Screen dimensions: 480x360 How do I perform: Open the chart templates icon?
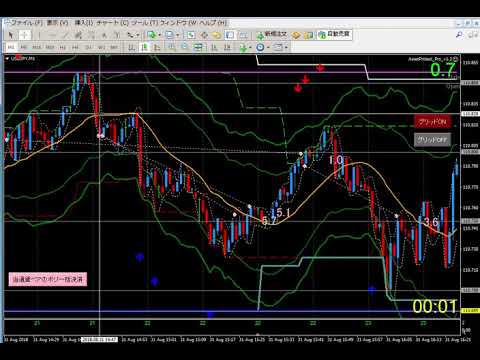tap(278, 47)
